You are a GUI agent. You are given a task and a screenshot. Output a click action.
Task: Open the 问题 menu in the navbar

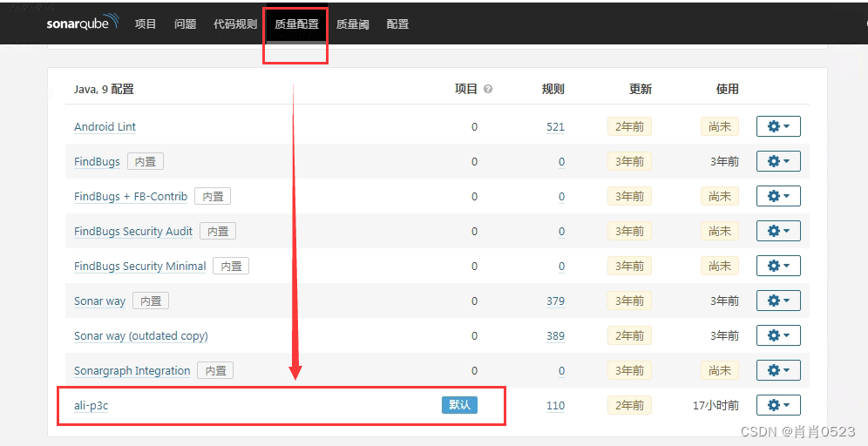pyautogui.click(x=186, y=24)
